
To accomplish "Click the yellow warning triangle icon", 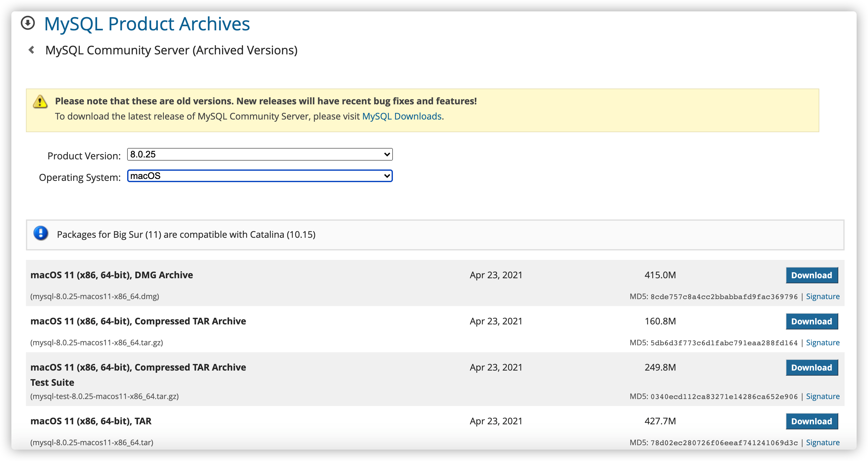I will tap(40, 102).
